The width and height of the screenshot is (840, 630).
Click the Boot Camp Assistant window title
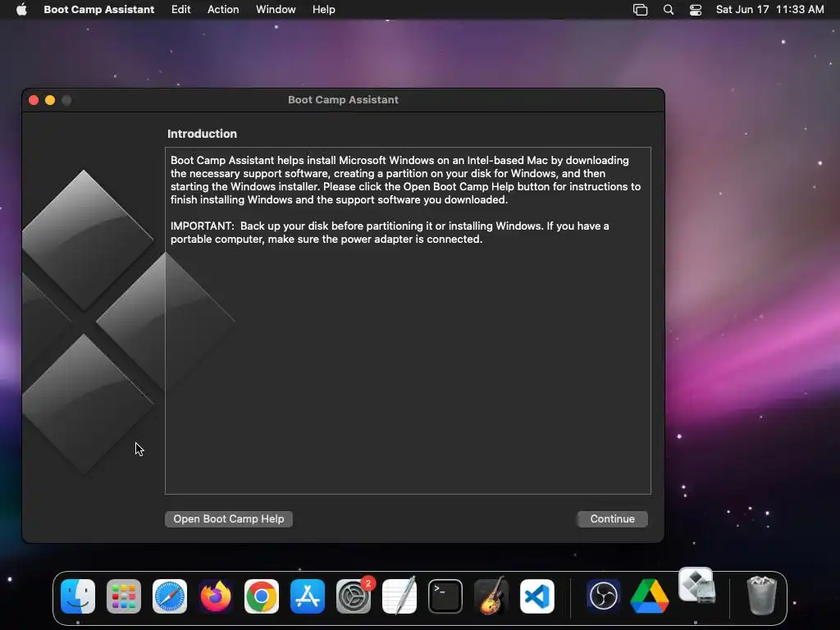click(x=343, y=99)
